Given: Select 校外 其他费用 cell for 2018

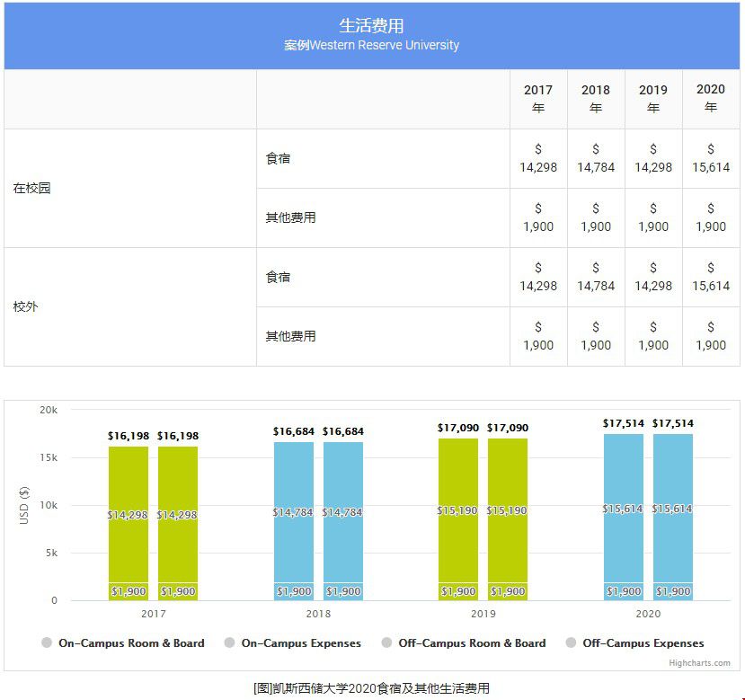Looking at the screenshot, I should tap(596, 336).
